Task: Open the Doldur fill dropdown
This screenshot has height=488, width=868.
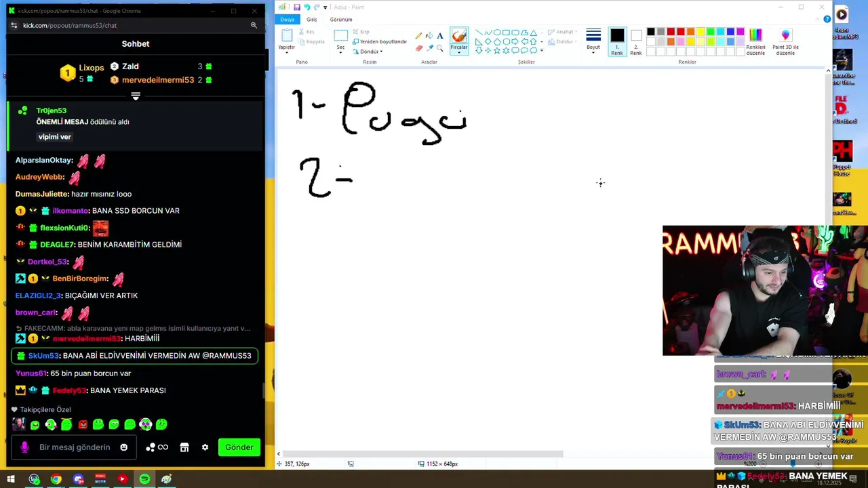Action: click(563, 41)
